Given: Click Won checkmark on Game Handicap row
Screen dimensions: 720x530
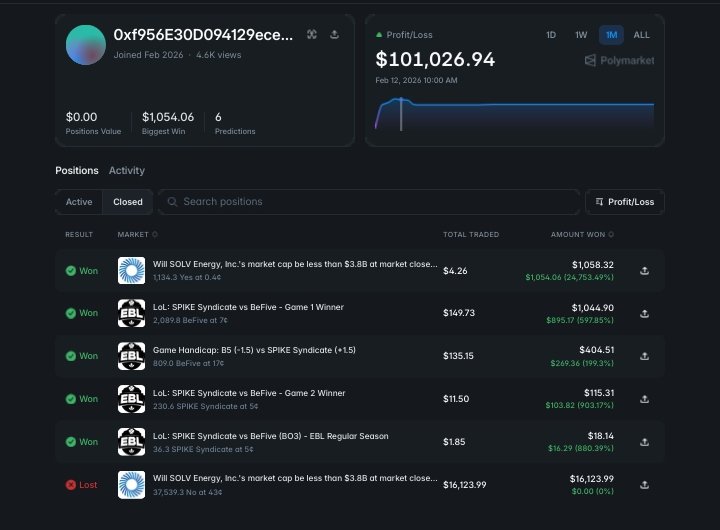Looking at the screenshot, I should coord(71,356).
